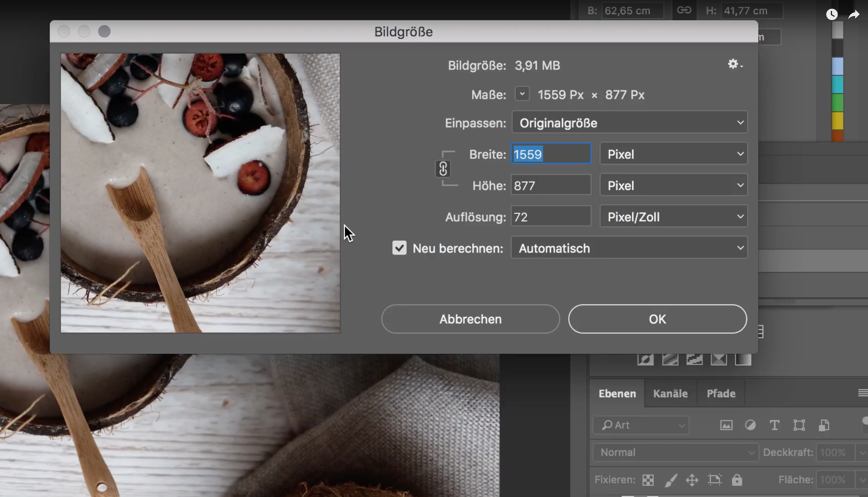
Task: Open the Einpassen Originalgröße dropdown
Action: pyautogui.click(x=629, y=122)
